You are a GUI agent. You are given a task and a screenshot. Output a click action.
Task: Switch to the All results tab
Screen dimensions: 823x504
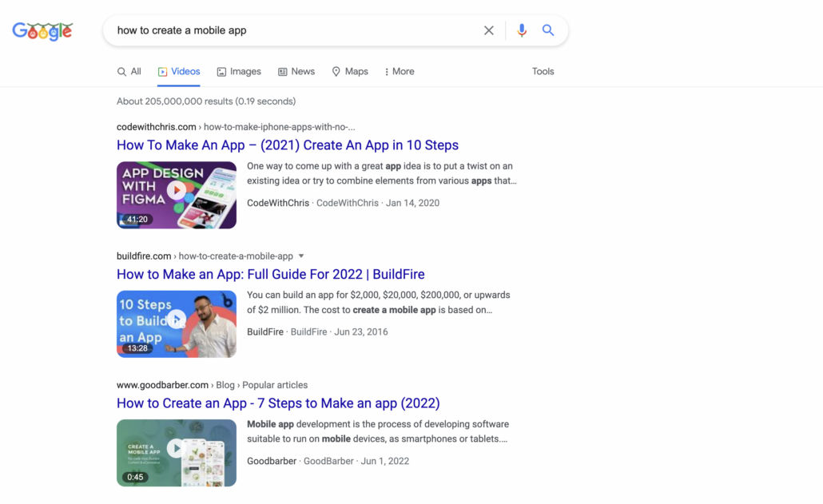pos(129,72)
